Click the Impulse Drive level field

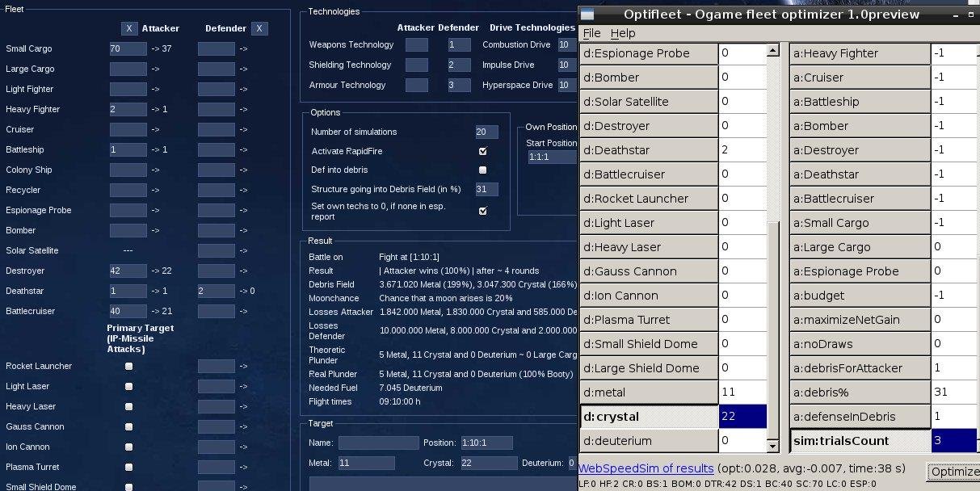point(567,65)
